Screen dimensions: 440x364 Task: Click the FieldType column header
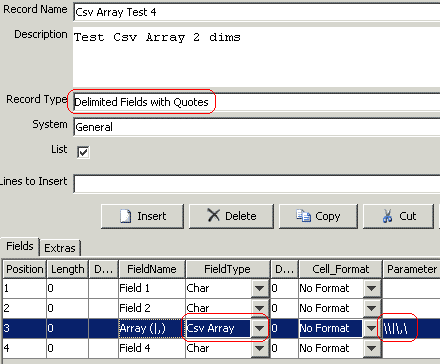[227, 269]
